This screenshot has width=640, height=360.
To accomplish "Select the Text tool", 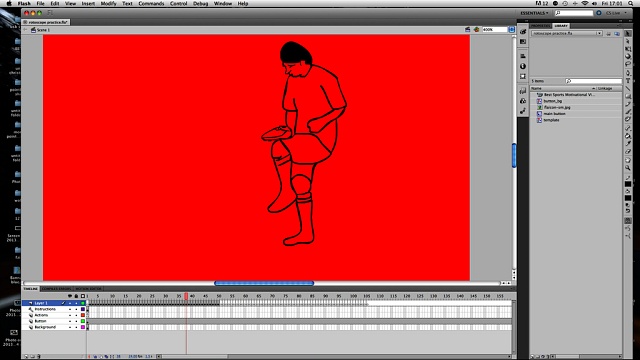I will point(628,81).
